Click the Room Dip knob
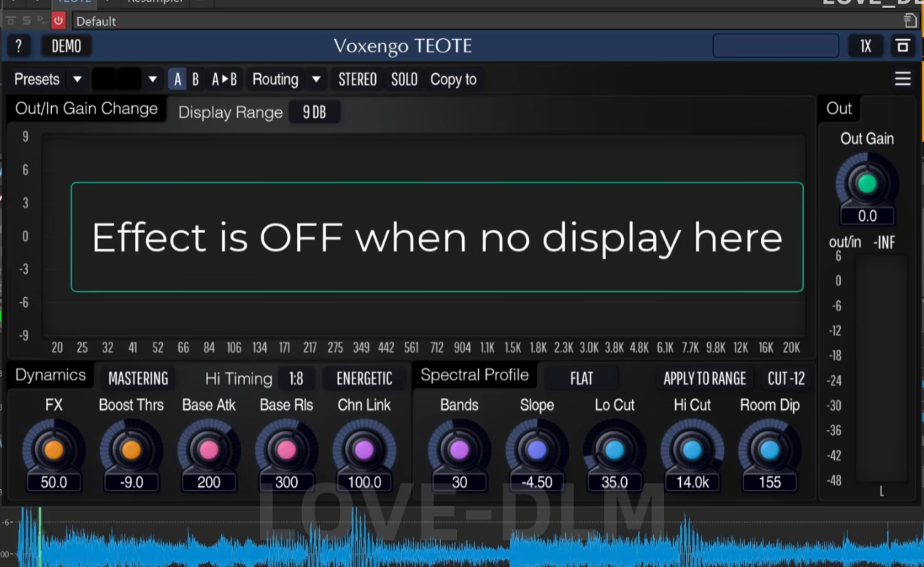 770,450
